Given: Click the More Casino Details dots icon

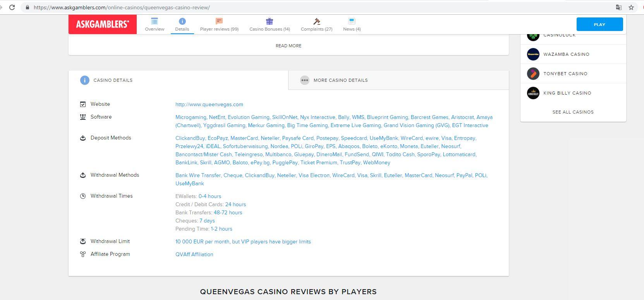Looking at the screenshot, I should click(305, 80).
